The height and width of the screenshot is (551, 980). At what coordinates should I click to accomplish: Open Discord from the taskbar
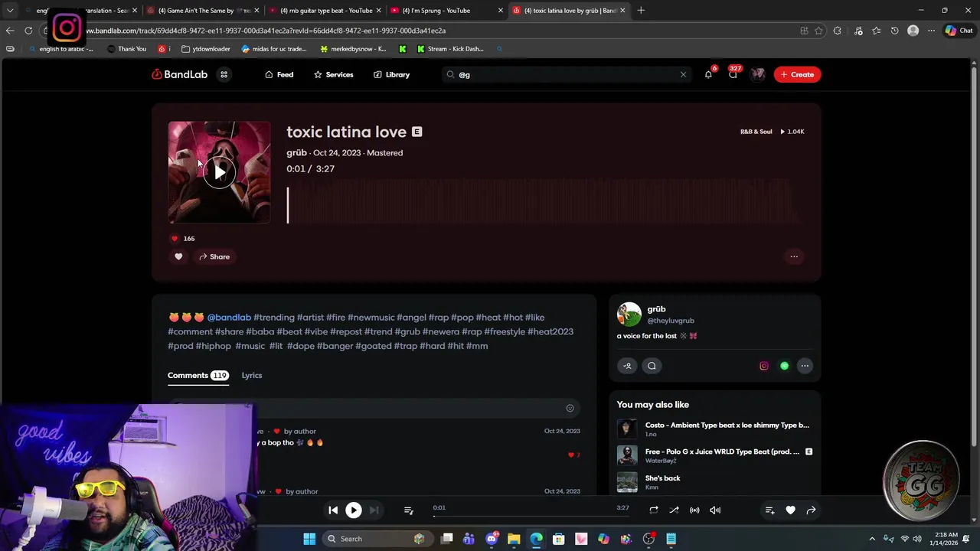[x=492, y=539]
